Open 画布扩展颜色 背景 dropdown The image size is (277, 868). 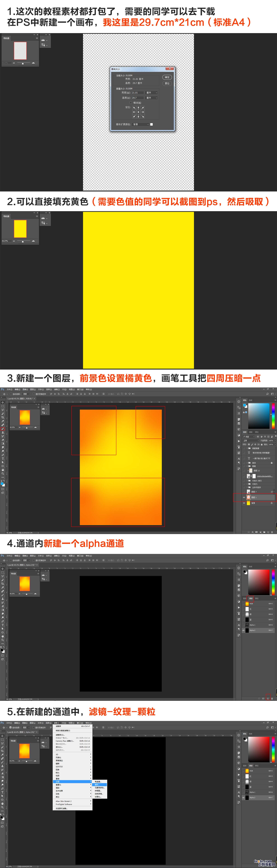click(140, 124)
